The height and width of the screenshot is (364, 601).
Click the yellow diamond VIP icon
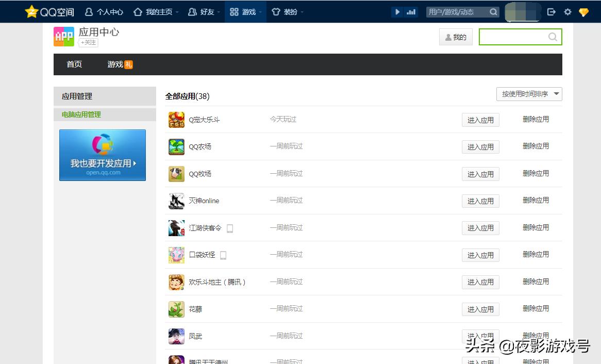coord(584,12)
